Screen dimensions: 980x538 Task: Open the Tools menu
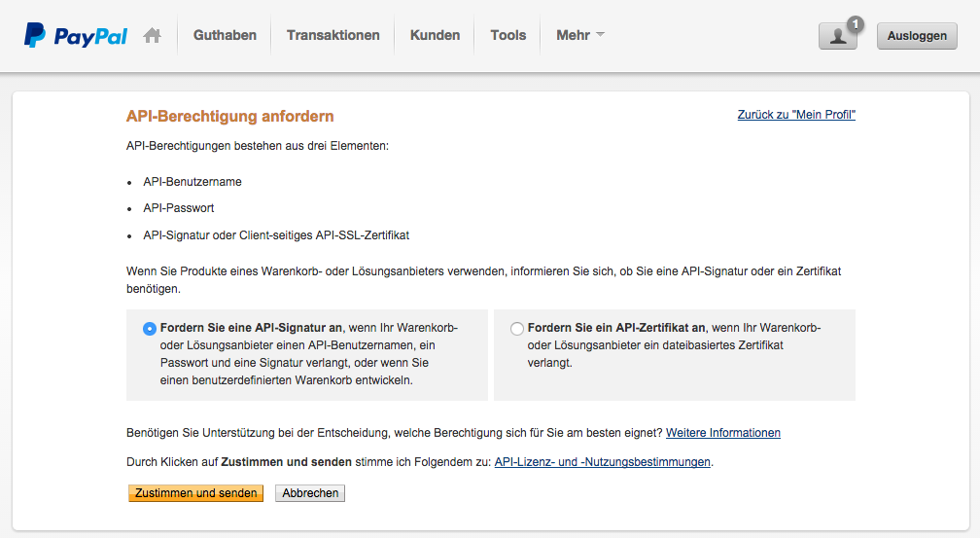pyautogui.click(x=508, y=35)
